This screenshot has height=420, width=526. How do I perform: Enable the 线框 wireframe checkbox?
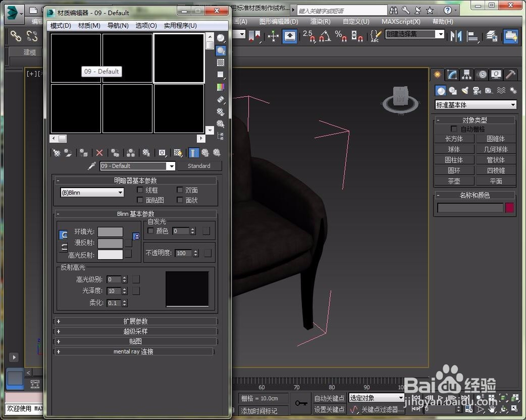click(140, 190)
